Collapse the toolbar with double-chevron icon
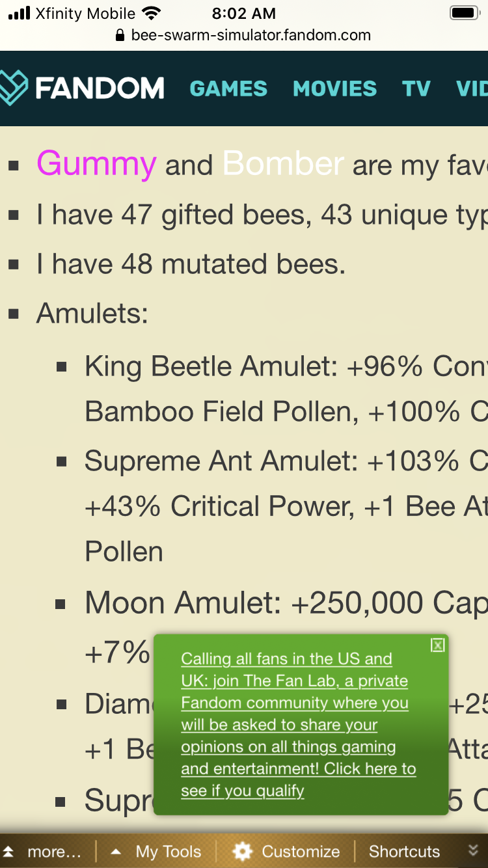This screenshot has width=488, height=868. coord(473,850)
